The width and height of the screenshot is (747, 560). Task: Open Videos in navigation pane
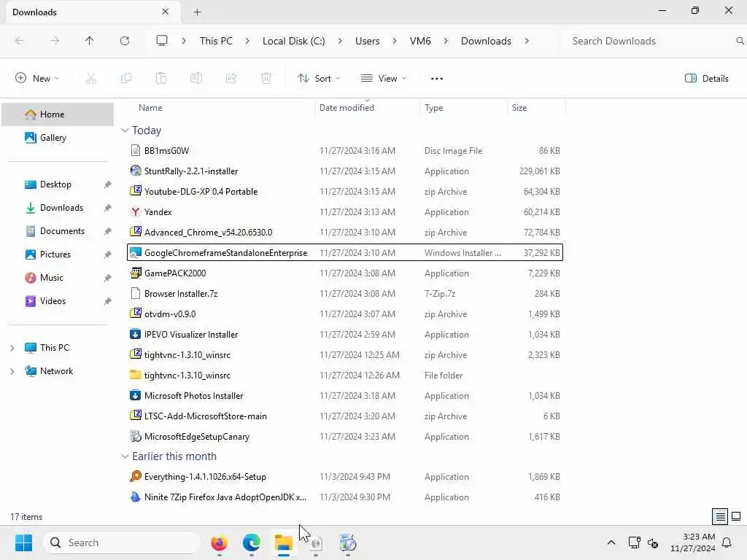(58, 301)
